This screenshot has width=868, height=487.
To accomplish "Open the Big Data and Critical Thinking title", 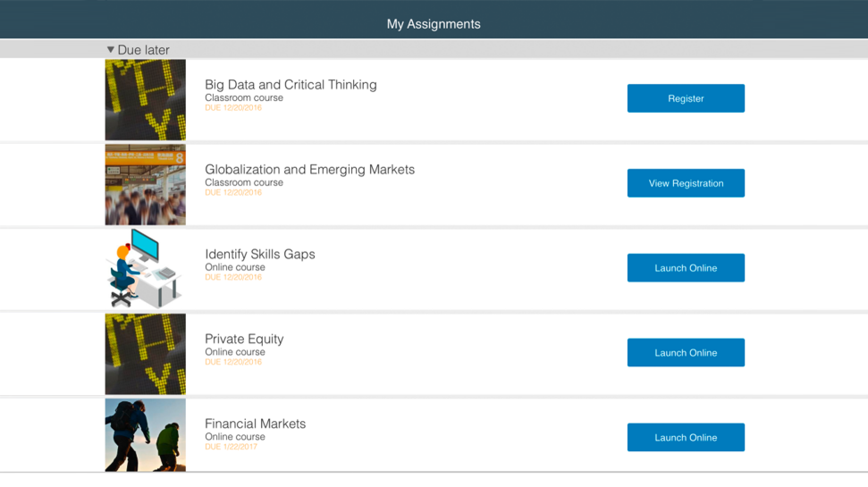I will point(291,85).
